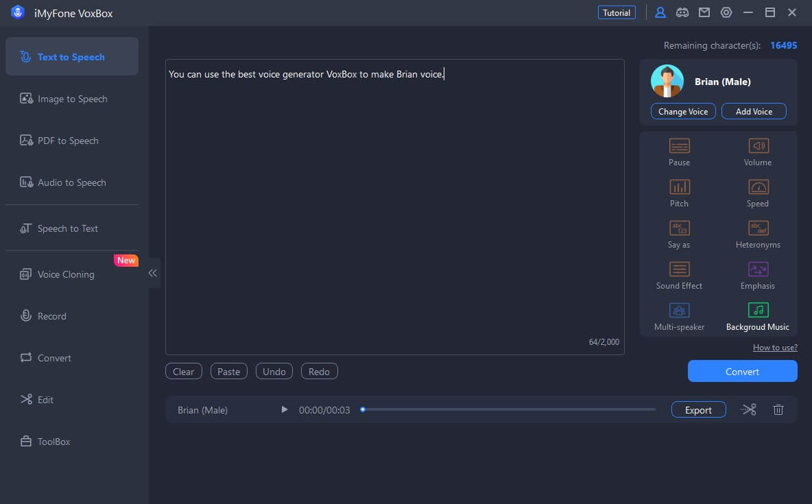The width and height of the screenshot is (812, 504).
Task: Click the New badge on Voice Cloning
Action: pos(126,260)
